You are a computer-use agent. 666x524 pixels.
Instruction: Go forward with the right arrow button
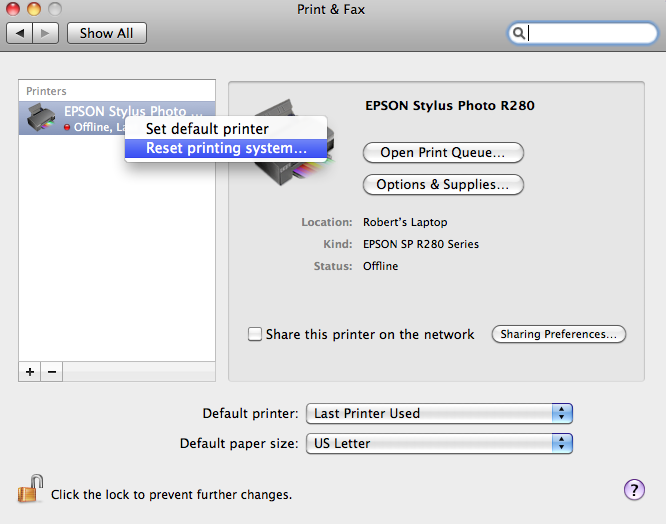click(x=46, y=33)
